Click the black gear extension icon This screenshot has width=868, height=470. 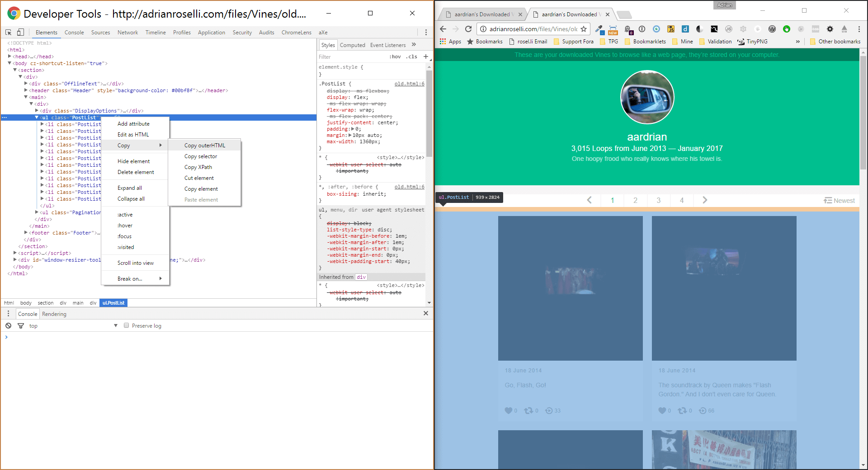point(830,29)
